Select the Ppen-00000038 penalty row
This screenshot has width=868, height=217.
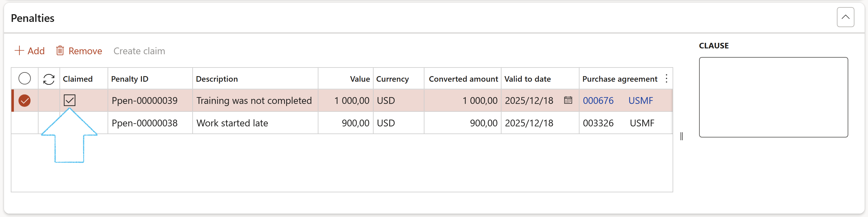tap(145, 123)
